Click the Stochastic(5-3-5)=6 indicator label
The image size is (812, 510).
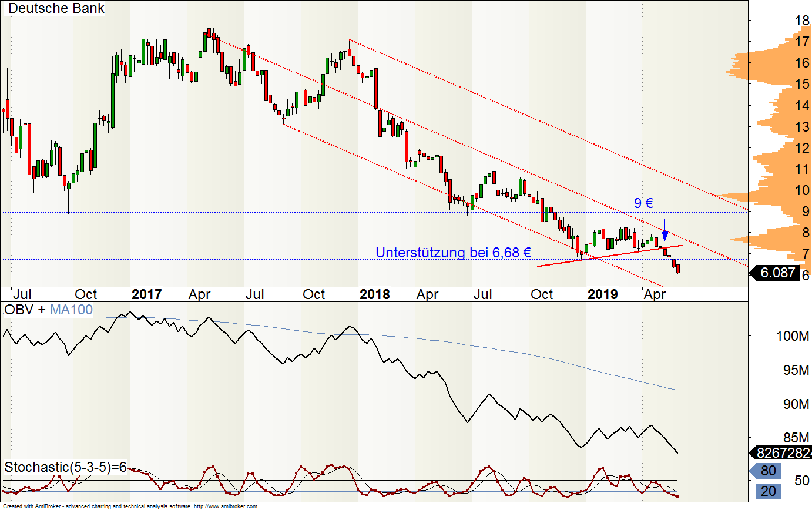point(66,468)
